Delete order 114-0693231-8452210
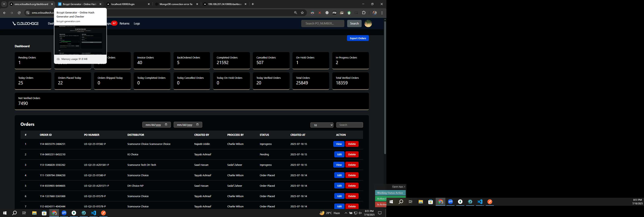The image size is (644, 217). click(352, 155)
